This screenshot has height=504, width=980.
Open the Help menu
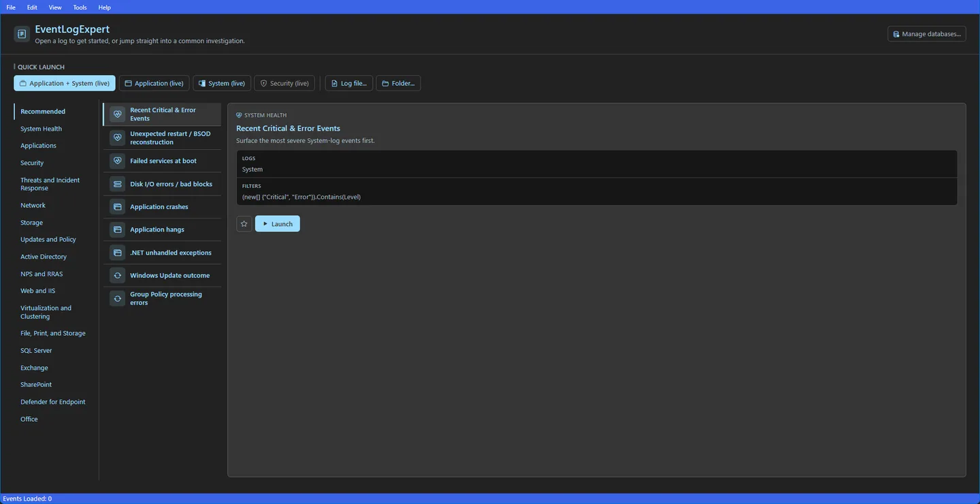tap(104, 7)
